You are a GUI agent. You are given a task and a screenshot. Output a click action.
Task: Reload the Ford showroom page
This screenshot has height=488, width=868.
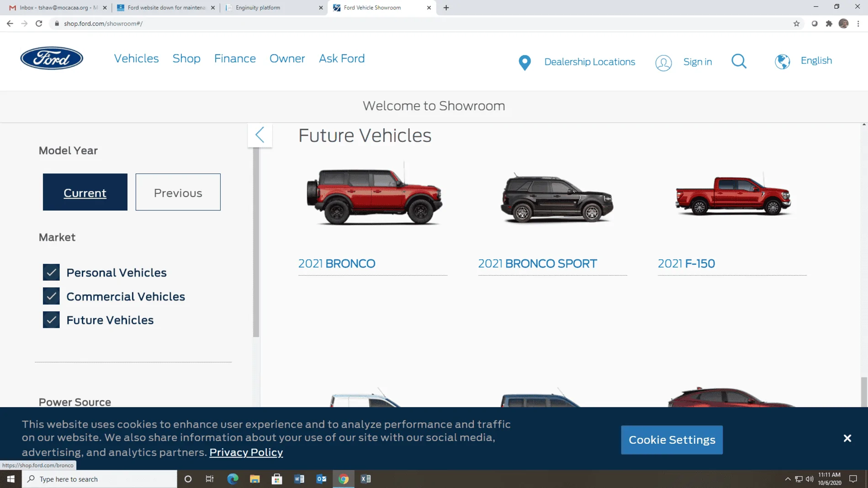(x=39, y=23)
